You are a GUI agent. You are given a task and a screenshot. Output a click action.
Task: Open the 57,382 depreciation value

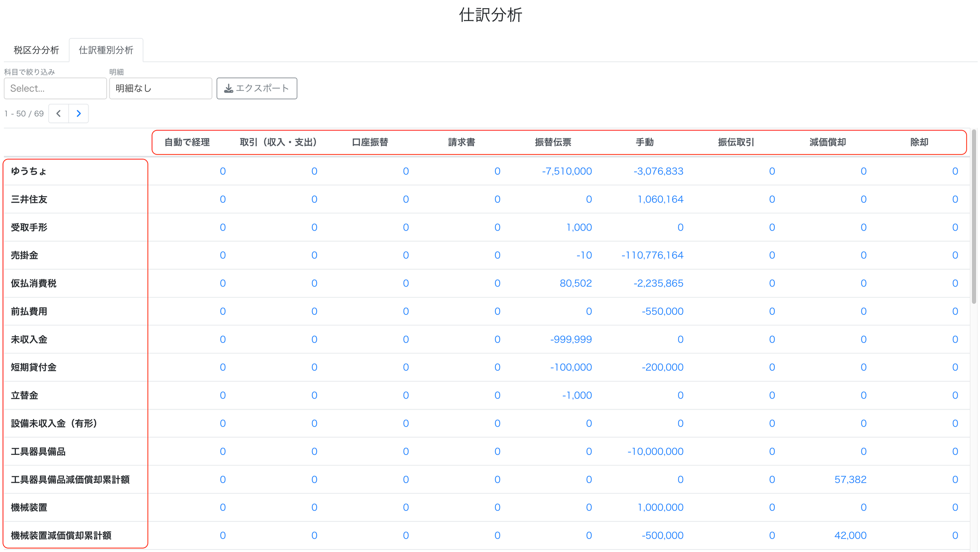click(x=850, y=480)
